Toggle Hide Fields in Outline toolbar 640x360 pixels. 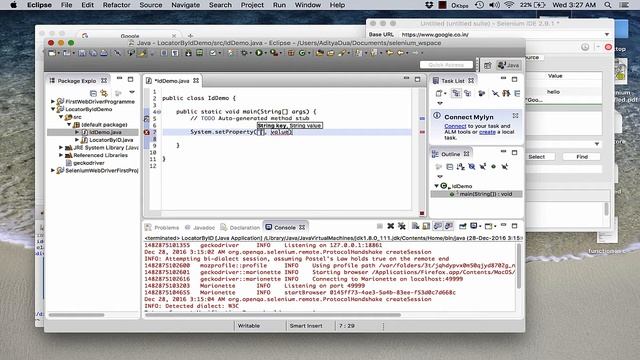[472, 167]
